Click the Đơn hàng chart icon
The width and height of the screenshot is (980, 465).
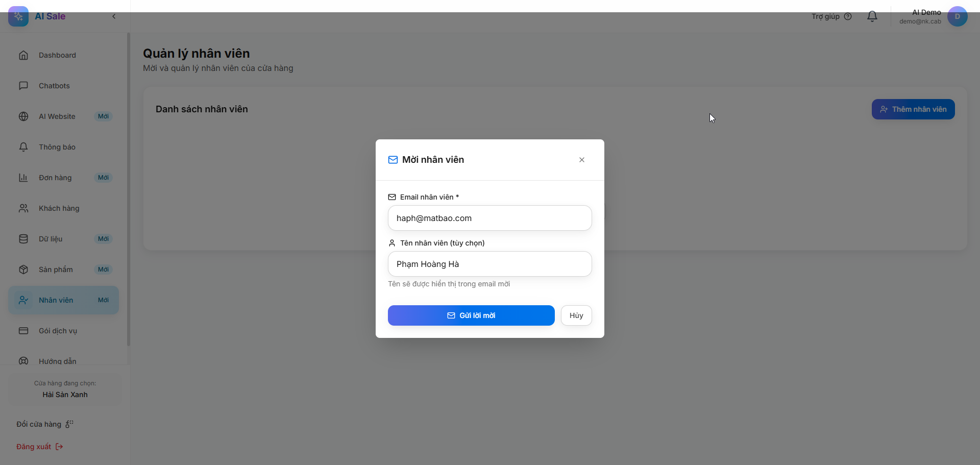tap(23, 178)
